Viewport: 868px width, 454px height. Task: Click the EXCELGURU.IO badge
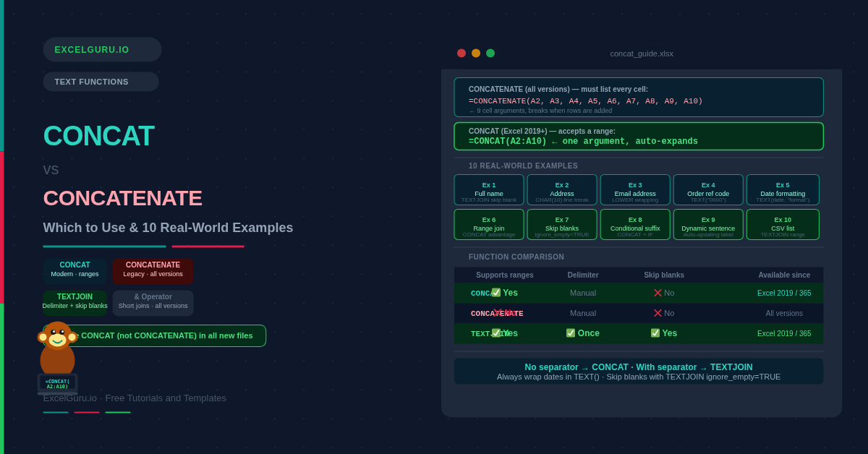[x=102, y=50]
